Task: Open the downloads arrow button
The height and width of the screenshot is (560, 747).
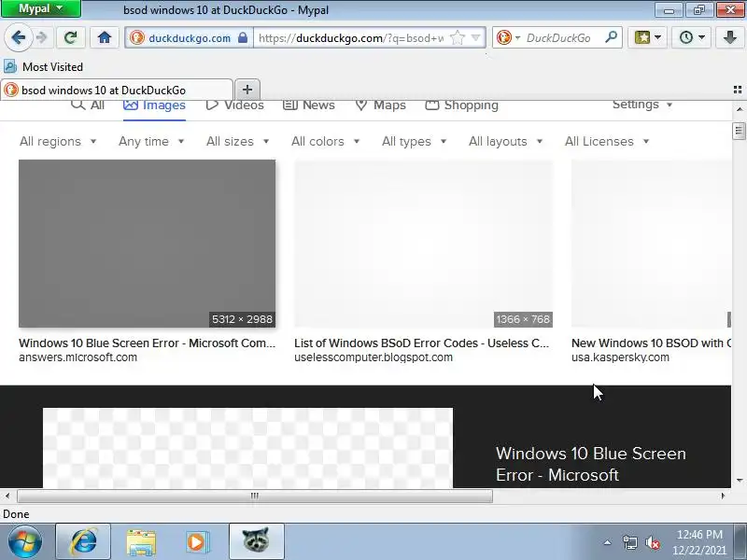Action: click(729, 37)
